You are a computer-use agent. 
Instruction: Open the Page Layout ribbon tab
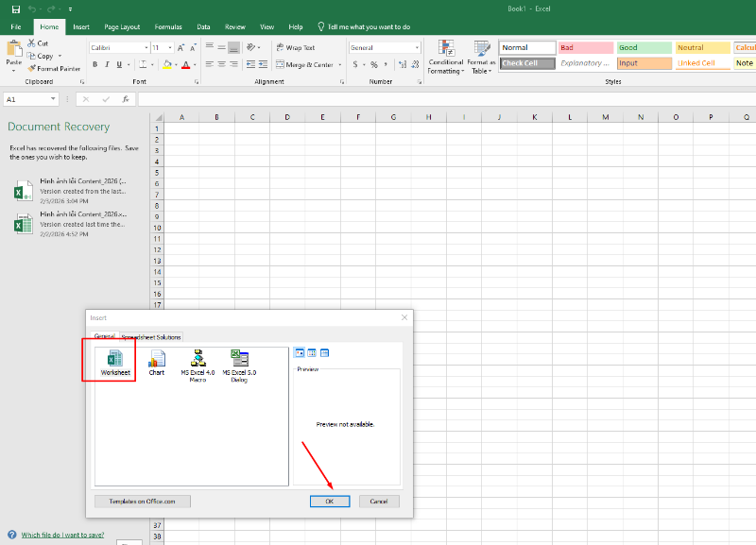tap(122, 27)
